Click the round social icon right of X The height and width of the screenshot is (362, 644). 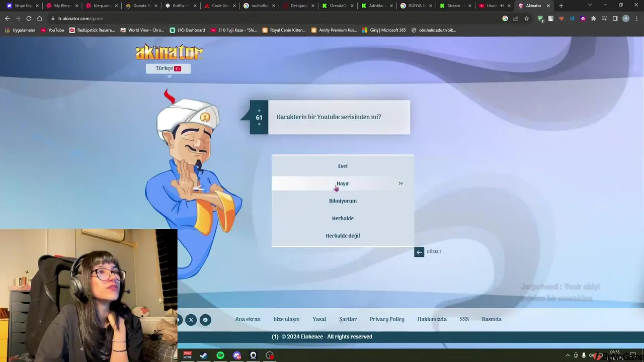click(205, 319)
